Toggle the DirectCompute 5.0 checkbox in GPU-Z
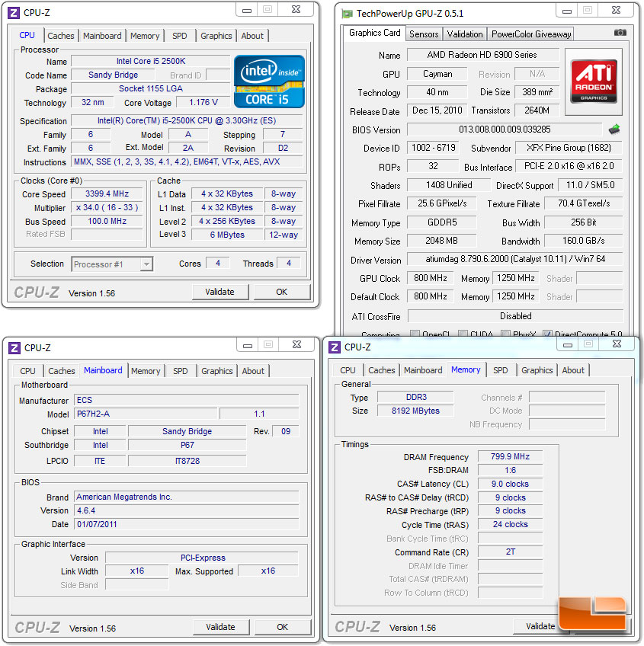The width and height of the screenshot is (644, 646). click(547, 334)
